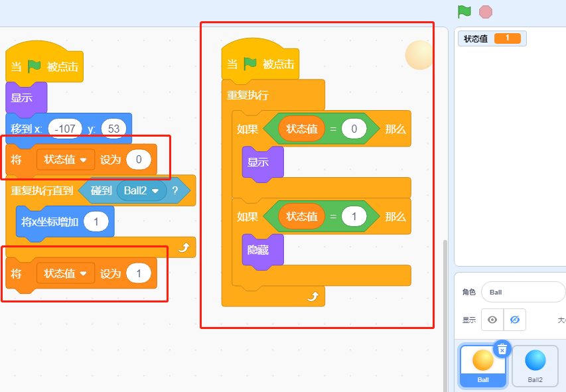This screenshot has height=392, width=566.
Task: Click the loop arrow at the bottom of the 重复执行 forever block
Action: click(313, 296)
